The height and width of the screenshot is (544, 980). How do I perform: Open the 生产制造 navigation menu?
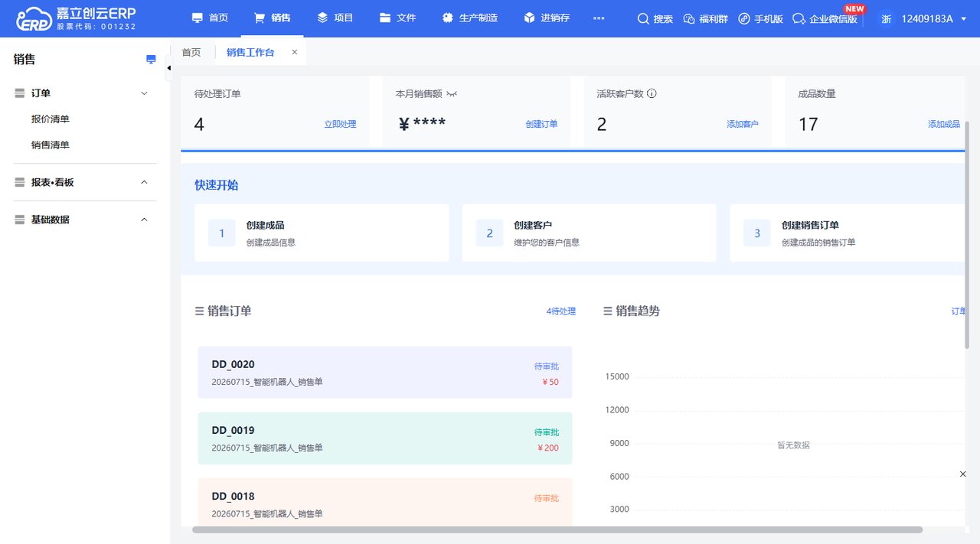point(469,18)
